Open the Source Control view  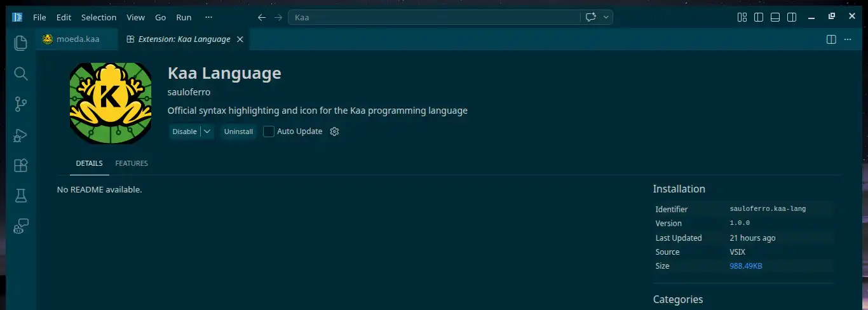[21, 104]
